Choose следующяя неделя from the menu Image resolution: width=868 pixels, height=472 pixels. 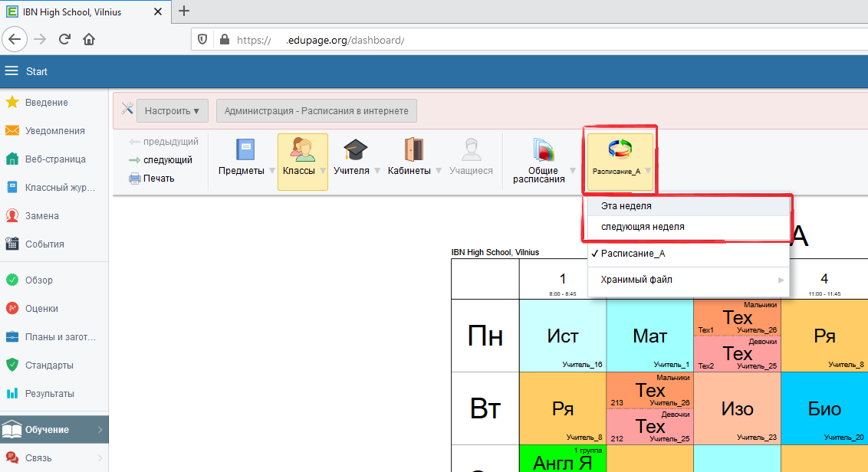(689, 227)
